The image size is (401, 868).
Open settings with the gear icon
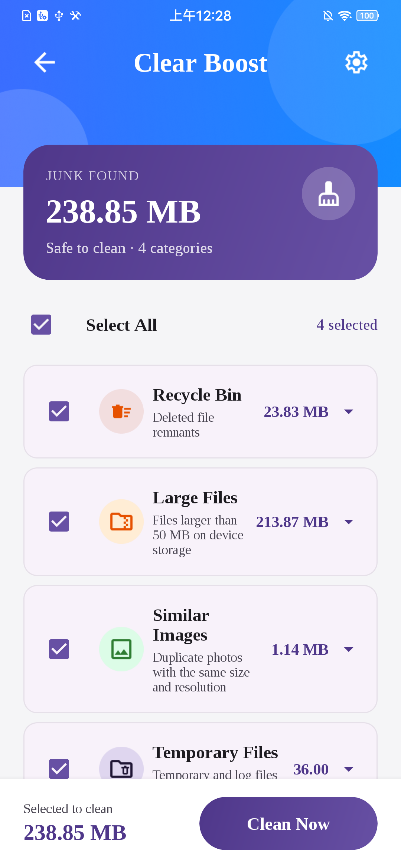point(356,62)
